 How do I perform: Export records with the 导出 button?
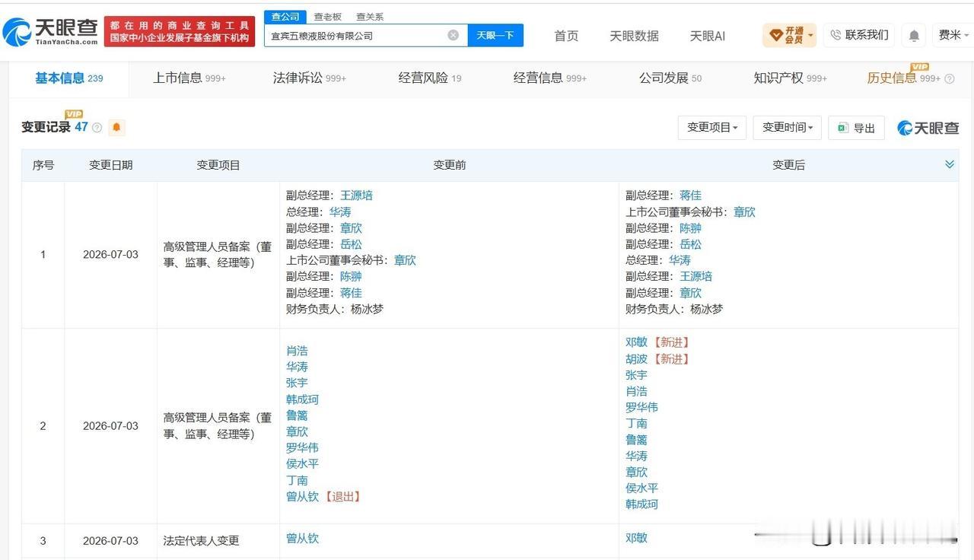coord(856,128)
